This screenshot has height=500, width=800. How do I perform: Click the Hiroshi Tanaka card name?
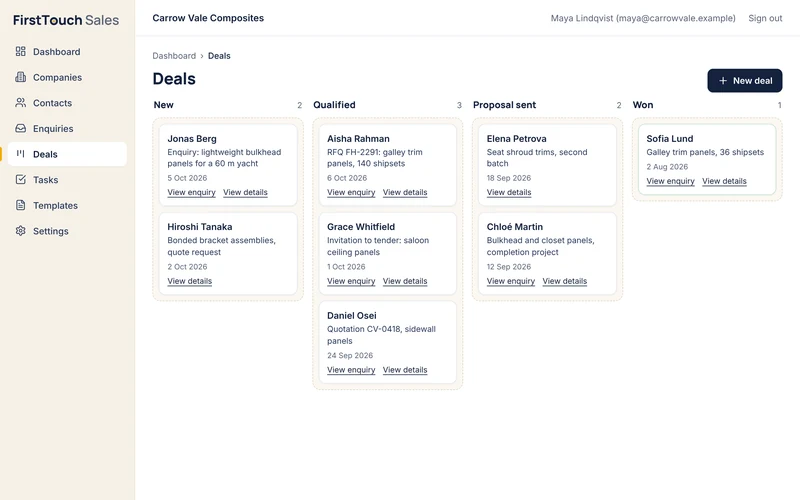click(x=199, y=227)
